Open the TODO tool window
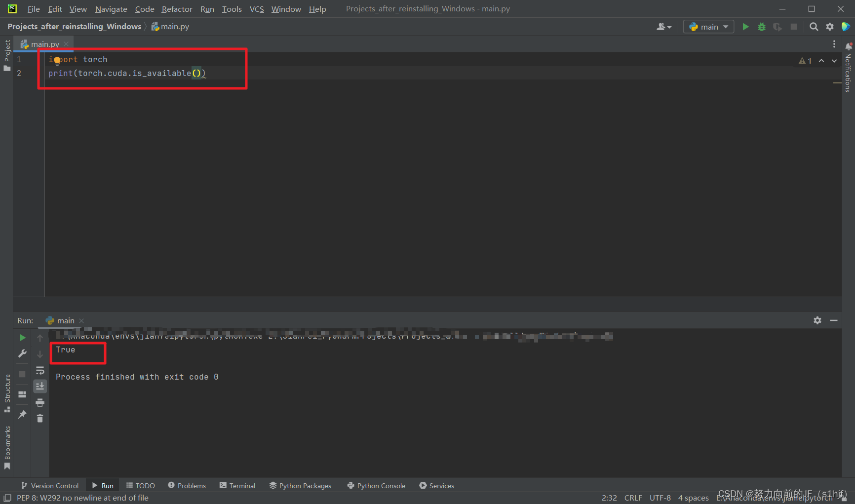855x504 pixels. [x=141, y=486]
